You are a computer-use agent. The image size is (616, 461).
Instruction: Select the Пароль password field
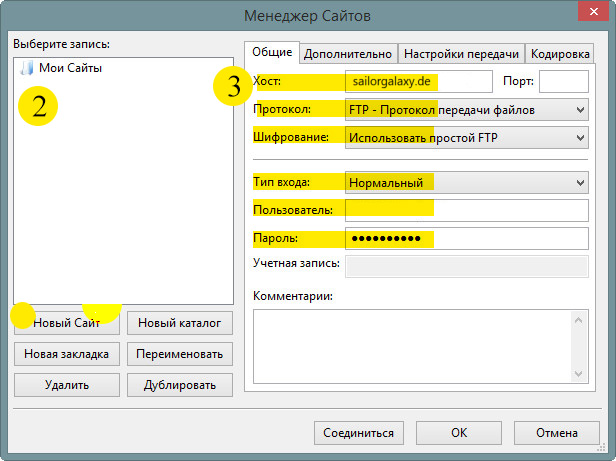pyautogui.click(x=465, y=238)
